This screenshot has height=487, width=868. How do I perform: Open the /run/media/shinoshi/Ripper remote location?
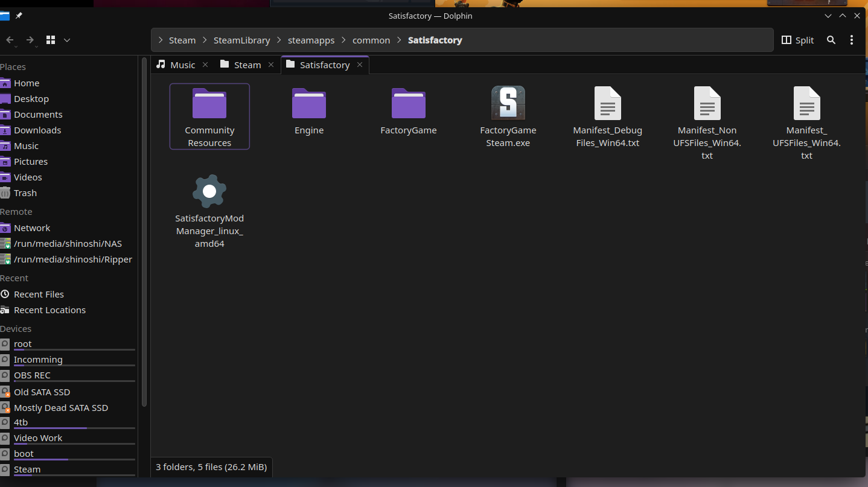(68, 259)
